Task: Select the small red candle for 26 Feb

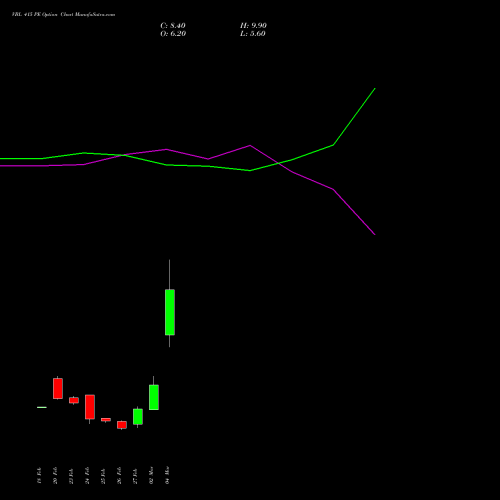Action: click(122, 425)
